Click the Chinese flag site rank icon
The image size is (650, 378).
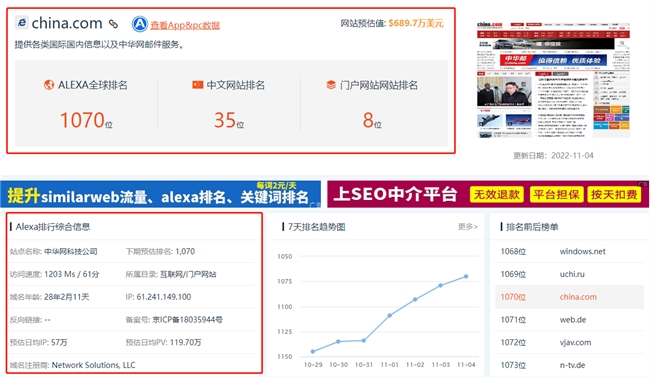click(x=197, y=85)
